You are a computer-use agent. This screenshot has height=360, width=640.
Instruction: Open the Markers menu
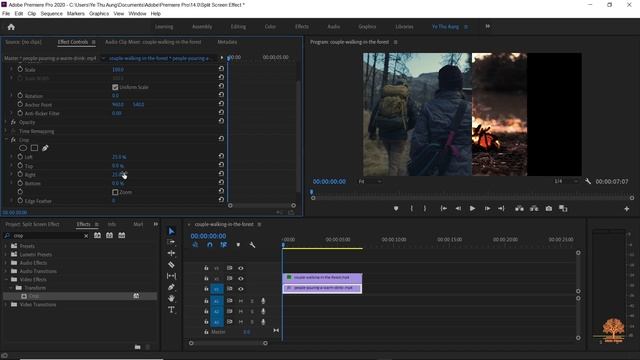point(76,13)
